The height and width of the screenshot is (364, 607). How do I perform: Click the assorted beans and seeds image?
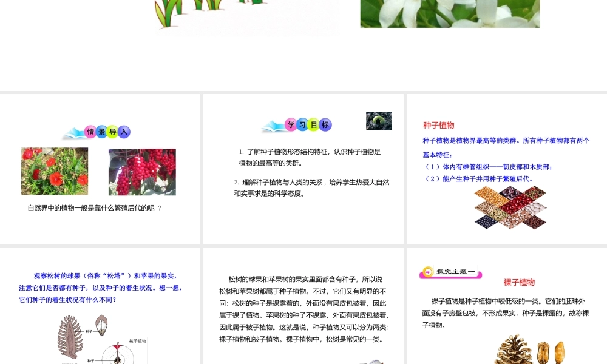510,207
